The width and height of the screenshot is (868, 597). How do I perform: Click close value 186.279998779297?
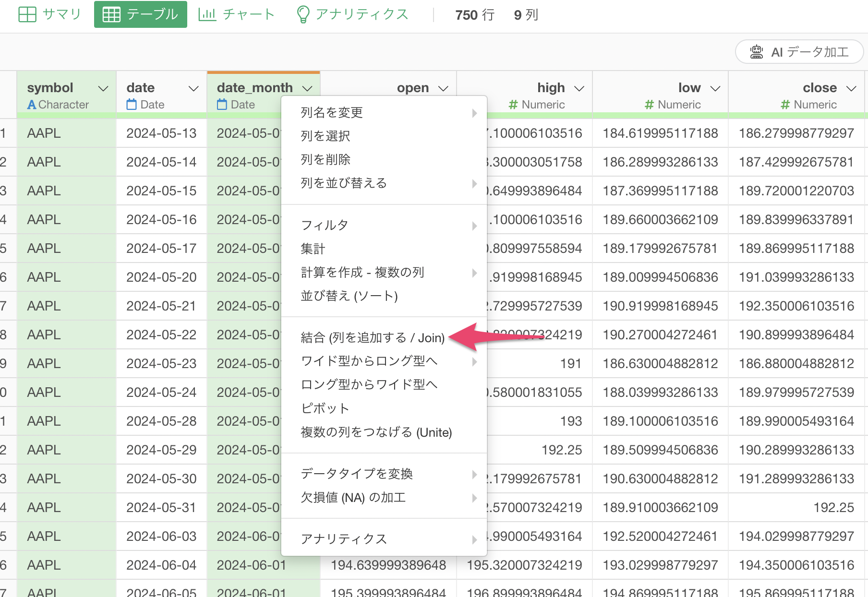pyautogui.click(x=796, y=133)
